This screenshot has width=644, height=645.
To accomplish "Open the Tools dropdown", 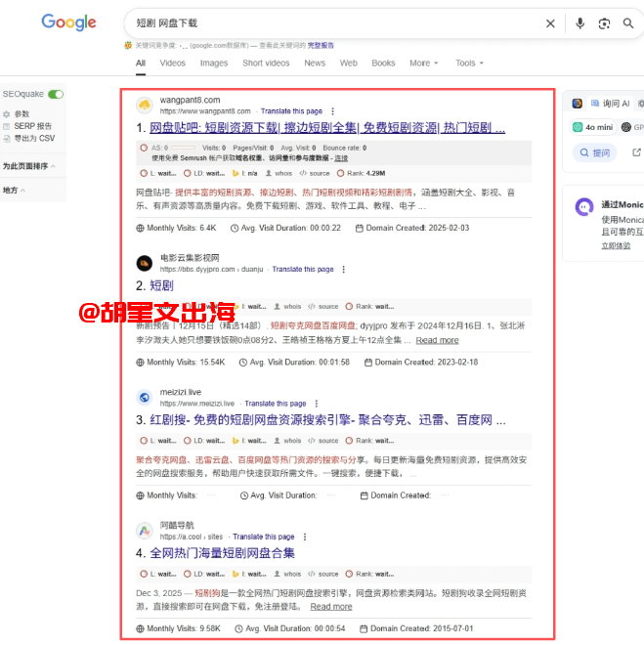I will tap(469, 63).
